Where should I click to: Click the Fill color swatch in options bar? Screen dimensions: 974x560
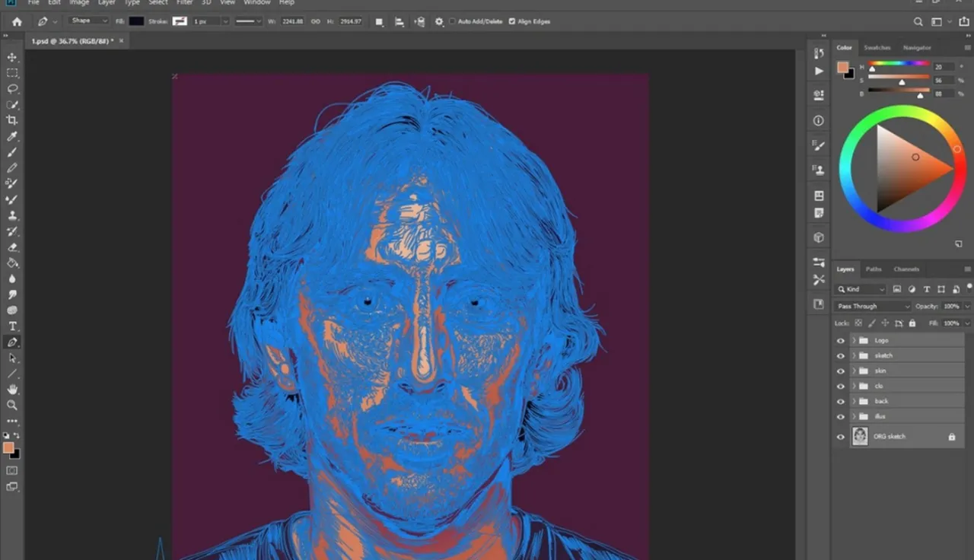136,21
